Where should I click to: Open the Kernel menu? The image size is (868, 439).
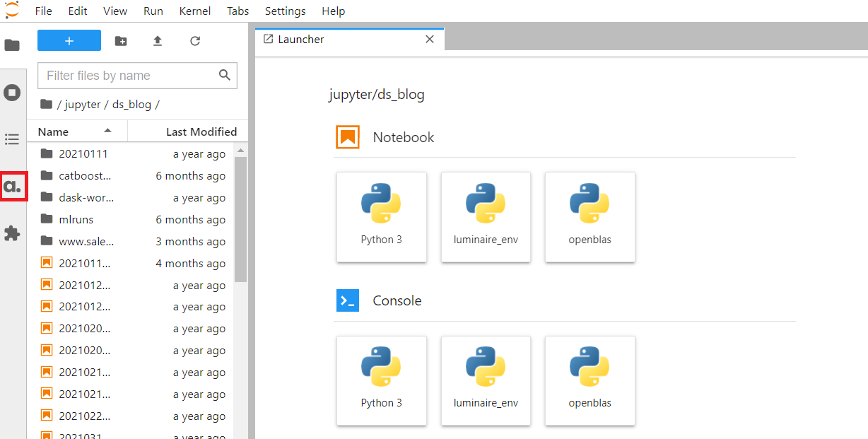194,11
